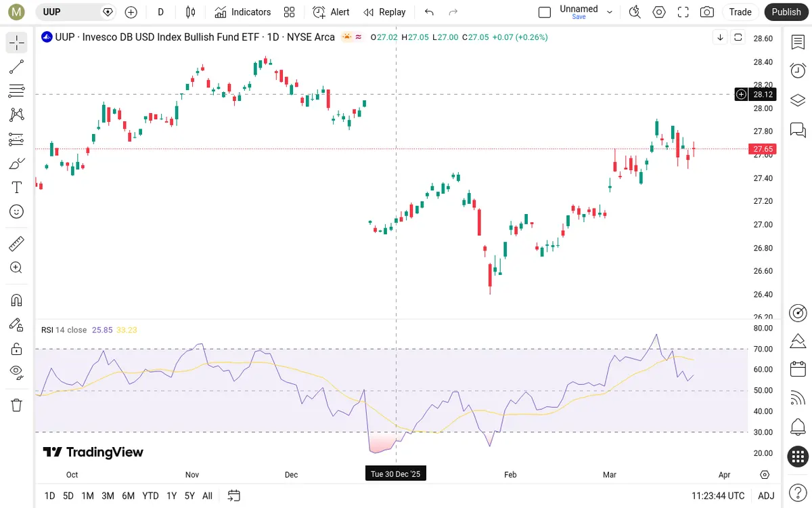This screenshot has height=508, width=812.
Task: Select the ruler measure tool
Action: (x=17, y=243)
